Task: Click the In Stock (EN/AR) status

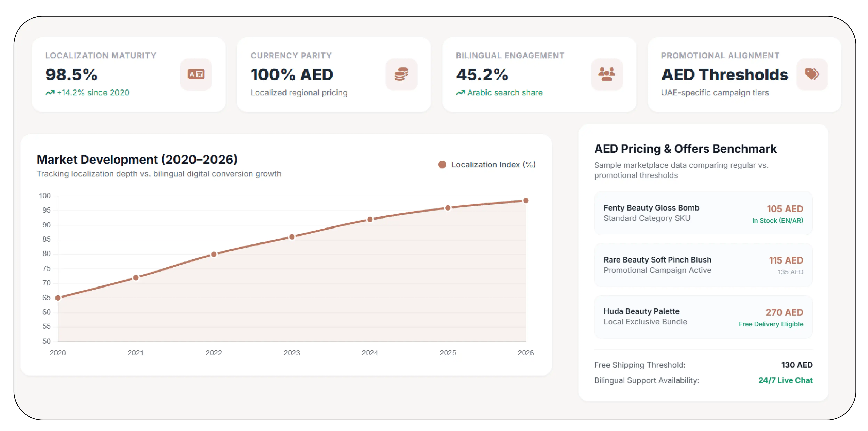Action: pyautogui.click(x=777, y=221)
